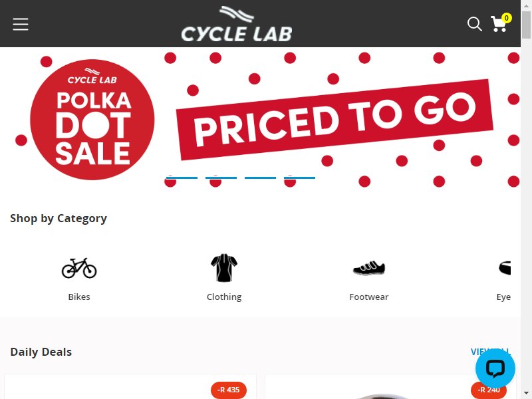Go to third banner slide indicator
Viewport: 532px width, 399px height.
260,178
